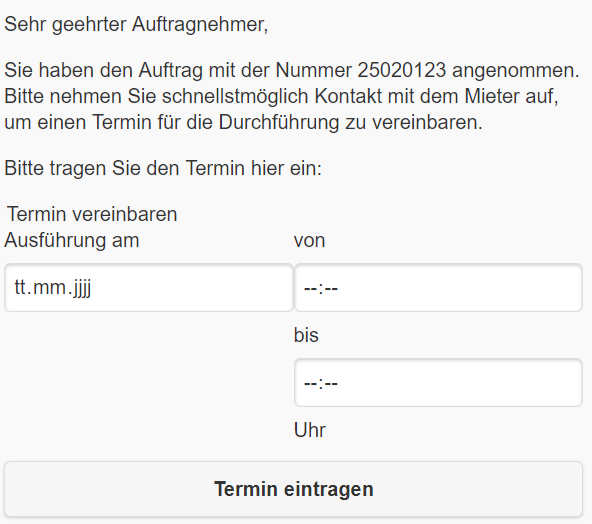Viewport: 592px width, 524px height.
Task: Click the "Termin vereinbaren" heading
Action: [x=92, y=214]
